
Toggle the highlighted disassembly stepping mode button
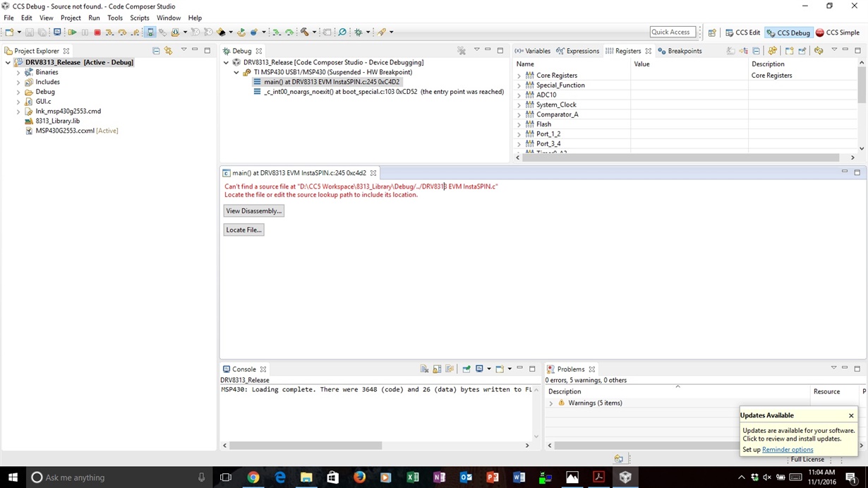click(150, 32)
